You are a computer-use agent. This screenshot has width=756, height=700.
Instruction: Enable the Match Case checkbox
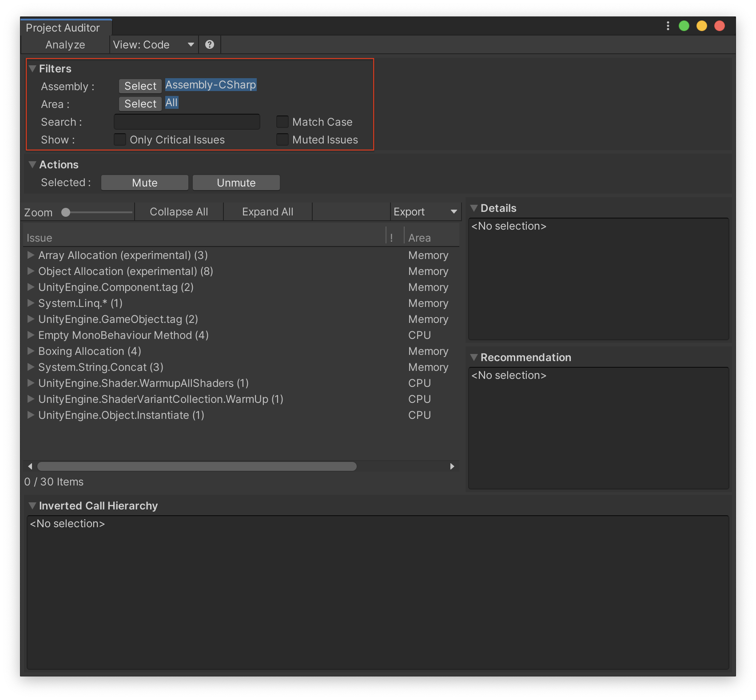283,122
